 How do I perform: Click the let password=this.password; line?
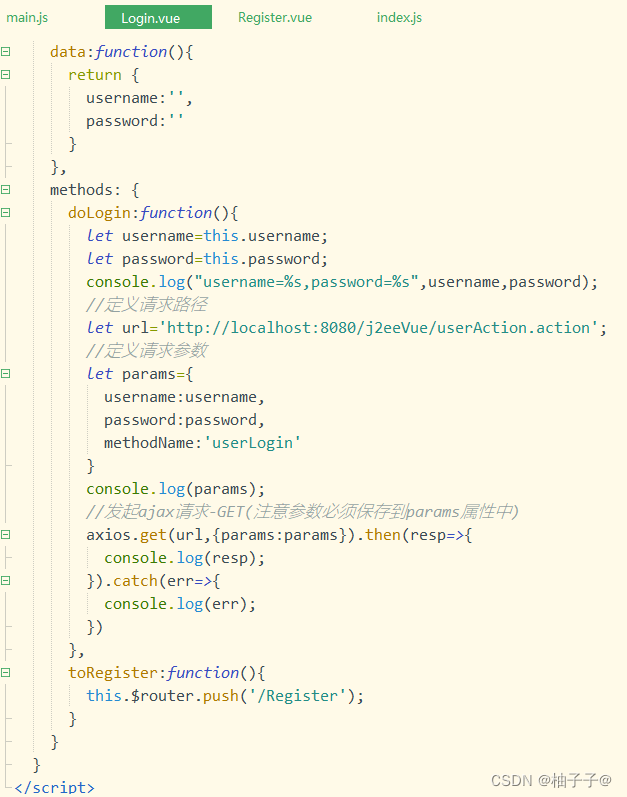207,259
